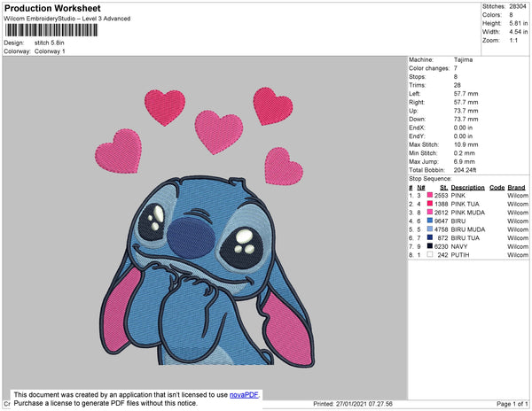Click the top center pink heart

pos(218,129)
